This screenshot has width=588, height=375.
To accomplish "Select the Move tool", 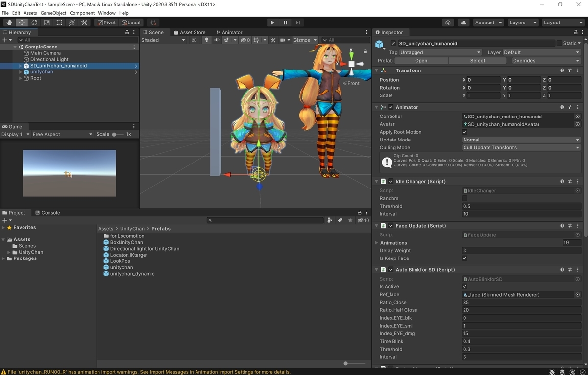I will pos(22,23).
